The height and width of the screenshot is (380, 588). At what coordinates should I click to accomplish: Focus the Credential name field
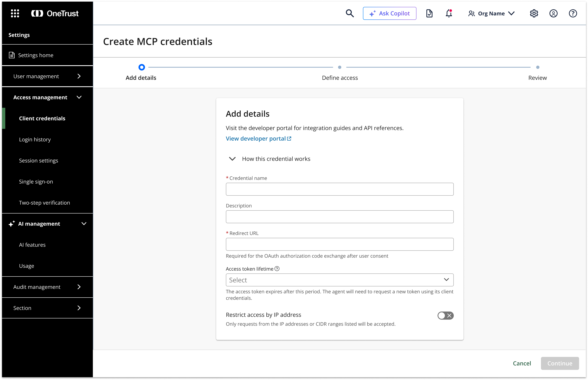coord(340,189)
